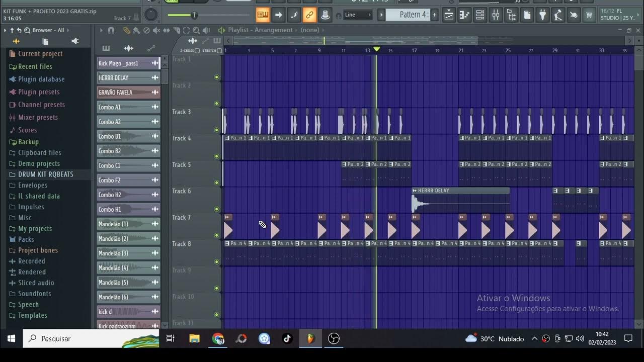Show patterns piano tab in picker panel
The width and height of the screenshot is (644, 362).
[x=106, y=49]
